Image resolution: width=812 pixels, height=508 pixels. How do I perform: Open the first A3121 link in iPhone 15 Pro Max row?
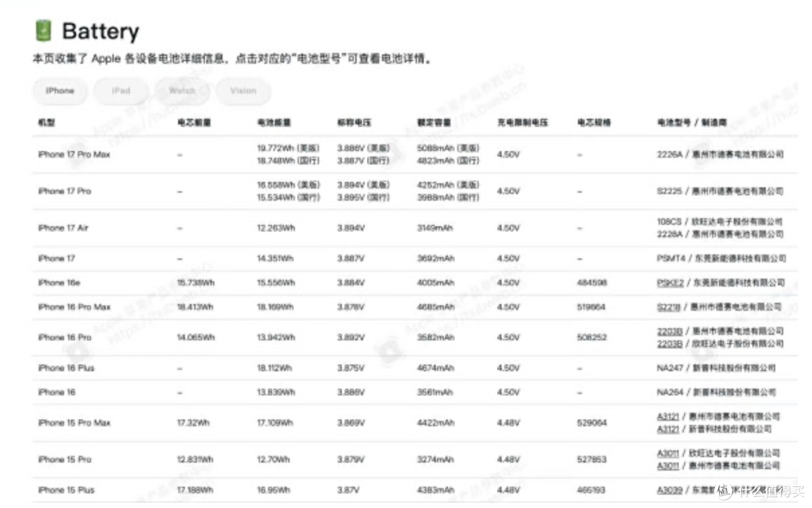pos(668,416)
